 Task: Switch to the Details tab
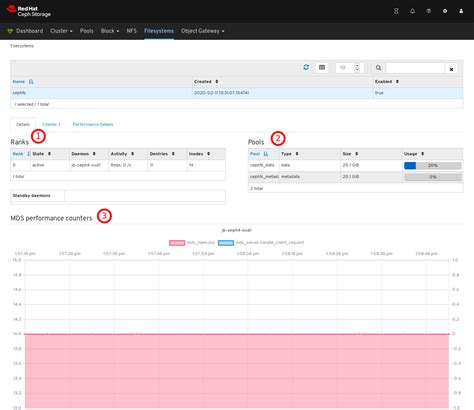(x=23, y=124)
